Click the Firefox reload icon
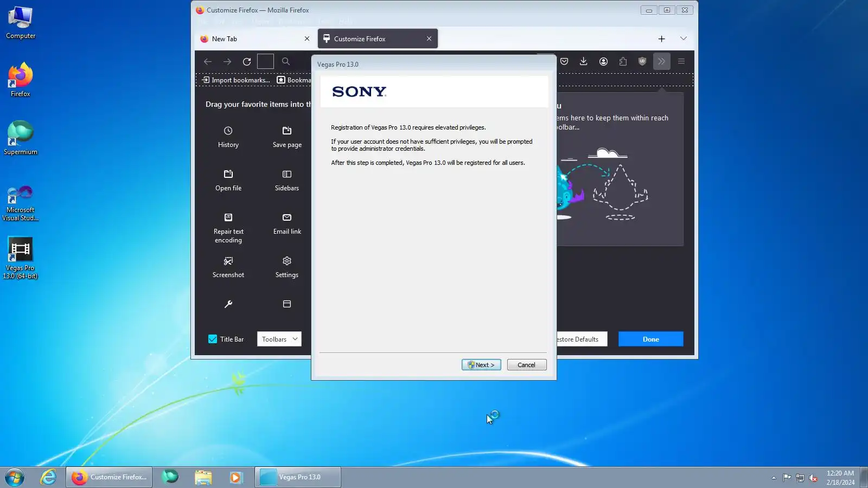This screenshot has width=868, height=488. coord(247,61)
